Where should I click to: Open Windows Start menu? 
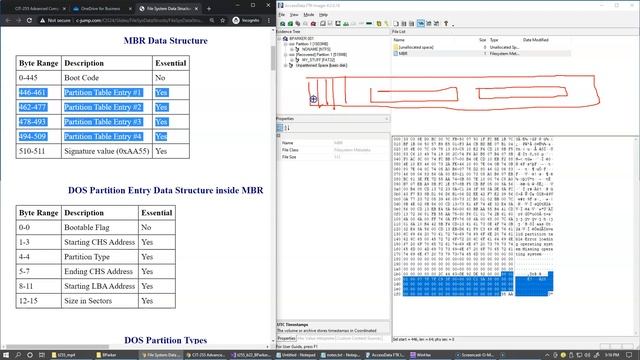[6, 355]
